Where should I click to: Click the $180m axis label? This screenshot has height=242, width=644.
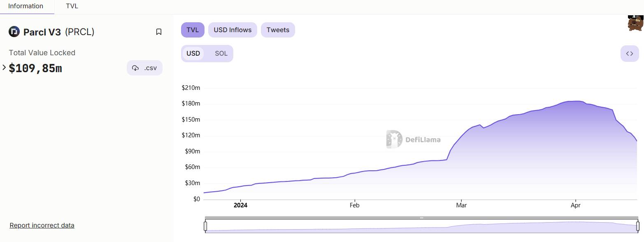(191, 103)
